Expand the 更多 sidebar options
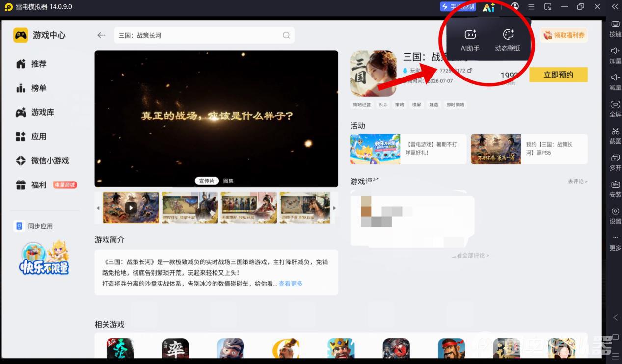This screenshot has width=622, height=364. (615, 238)
